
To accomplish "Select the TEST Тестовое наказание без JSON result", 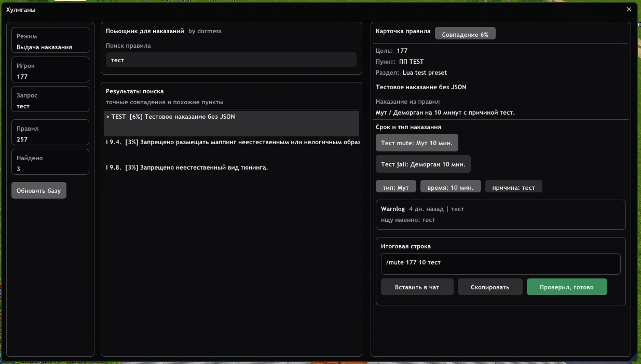I will click(x=231, y=123).
